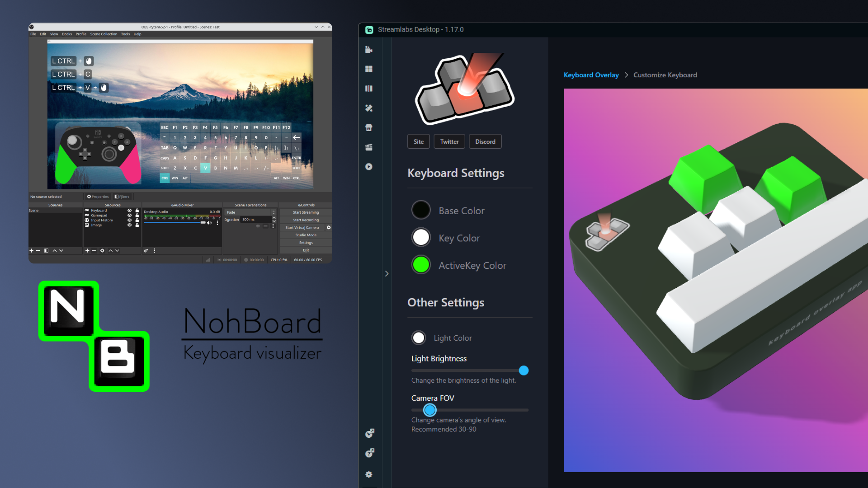The image size is (868, 488).
Task: Click the Start Streaming button
Action: [x=306, y=212]
